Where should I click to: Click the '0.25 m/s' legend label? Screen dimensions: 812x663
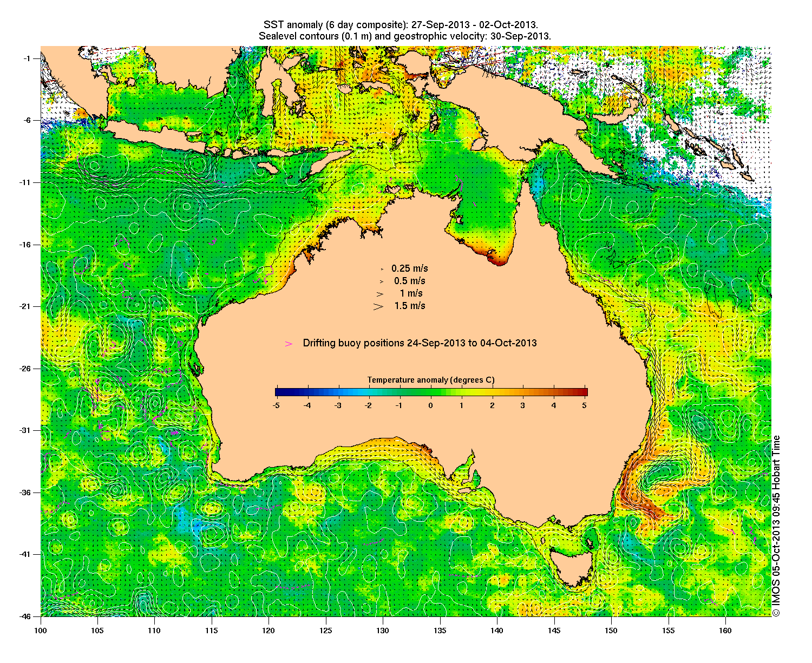coord(410,268)
